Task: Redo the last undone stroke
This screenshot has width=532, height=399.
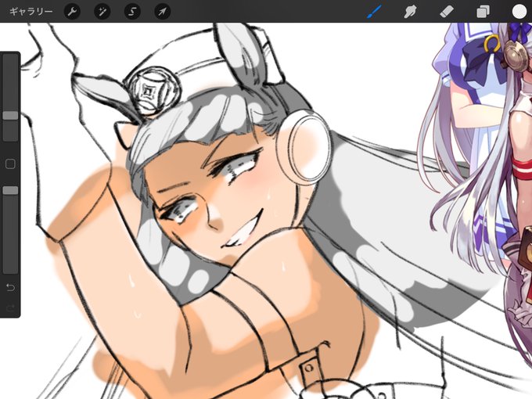Action: (x=10, y=308)
